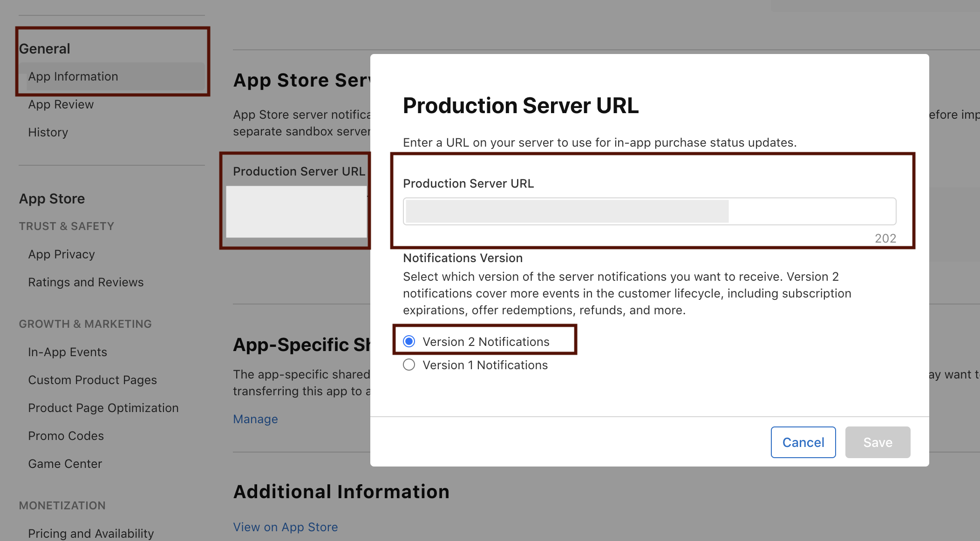
Task: Open App Information in sidebar
Action: click(73, 76)
